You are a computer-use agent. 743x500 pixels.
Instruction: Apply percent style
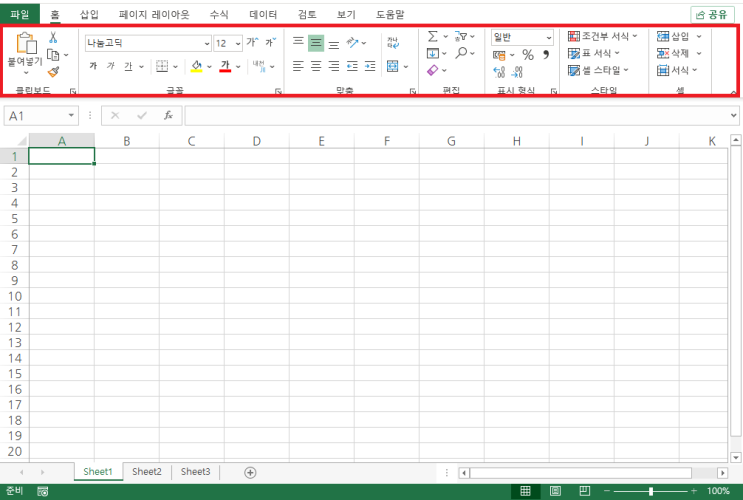pyautogui.click(x=528, y=55)
